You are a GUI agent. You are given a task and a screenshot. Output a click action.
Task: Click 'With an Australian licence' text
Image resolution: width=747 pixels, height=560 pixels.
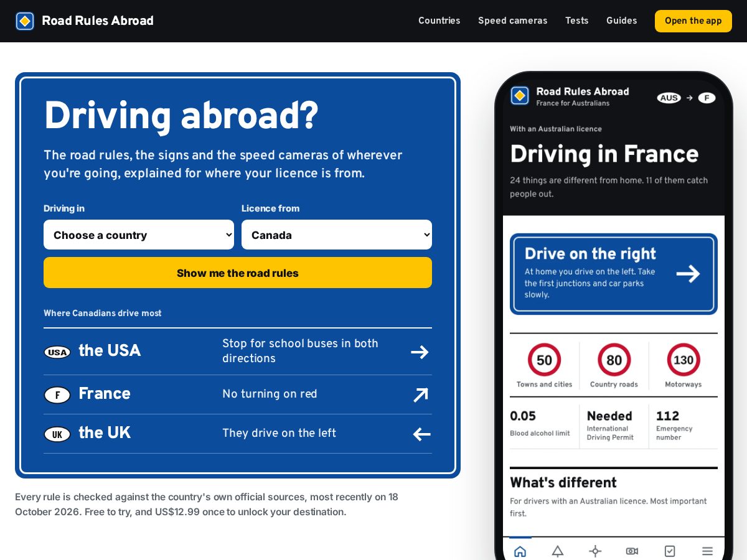[x=556, y=129]
